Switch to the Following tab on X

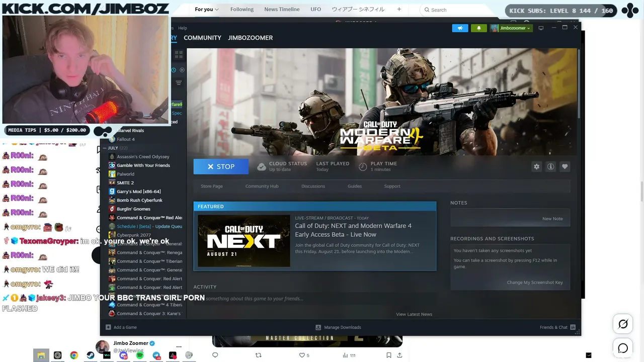point(242,10)
